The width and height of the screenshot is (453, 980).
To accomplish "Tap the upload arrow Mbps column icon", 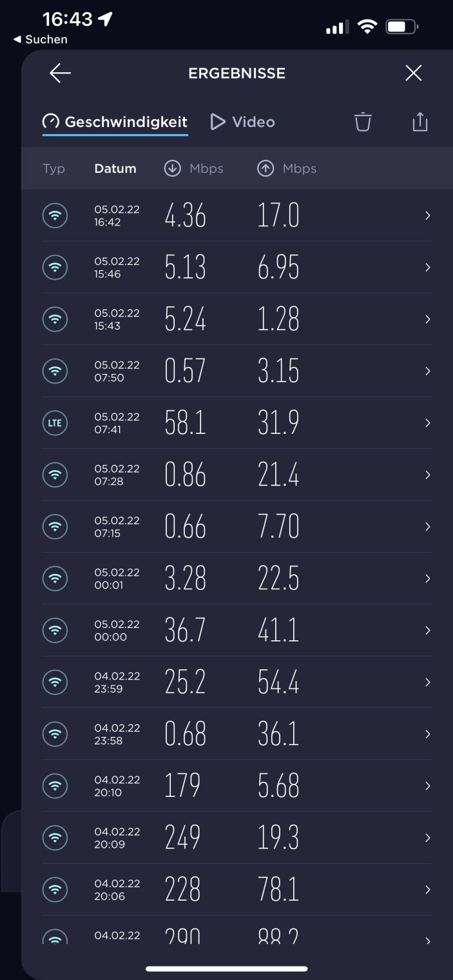I will [x=265, y=169].
